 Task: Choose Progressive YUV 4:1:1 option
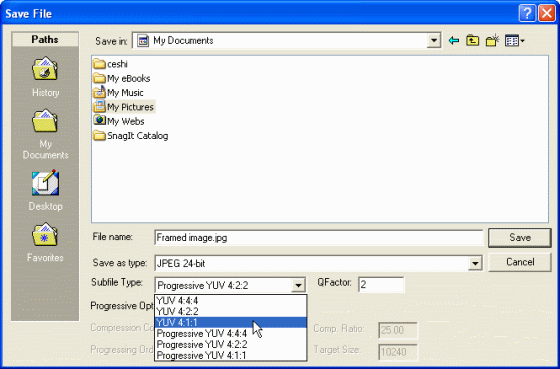[231, 355]
